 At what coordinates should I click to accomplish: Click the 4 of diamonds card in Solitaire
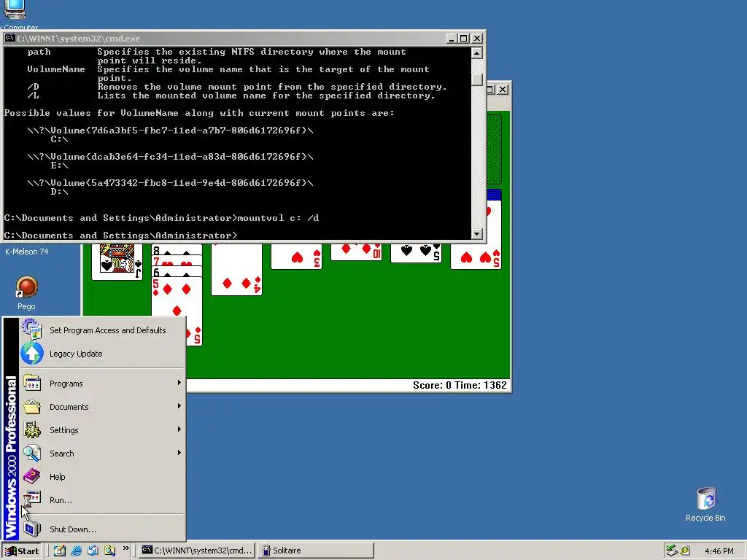pyautogui.click(x=237, y=270)
